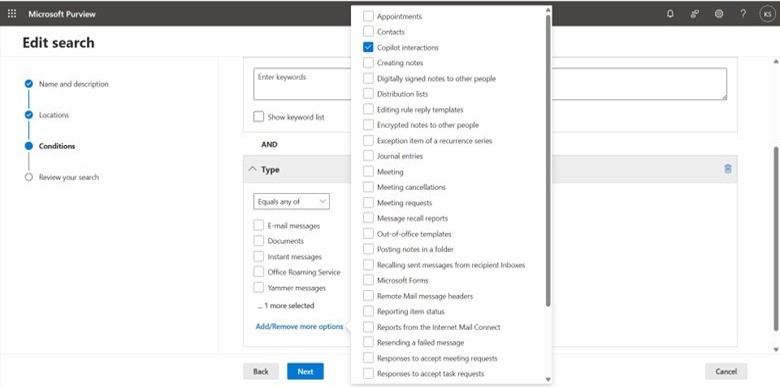Click into the Enter keywords text box
This screenshot has height=387, width=780.
pos(302,84)
